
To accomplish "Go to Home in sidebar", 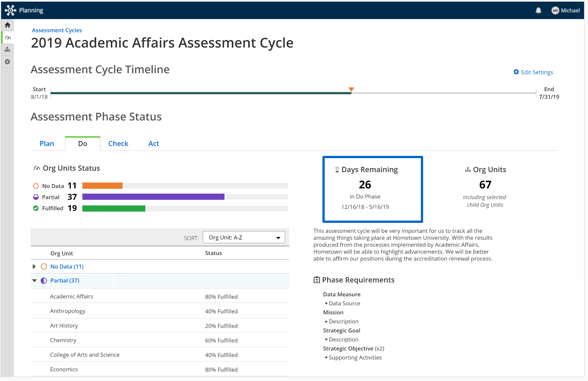I will coord(8,25).
